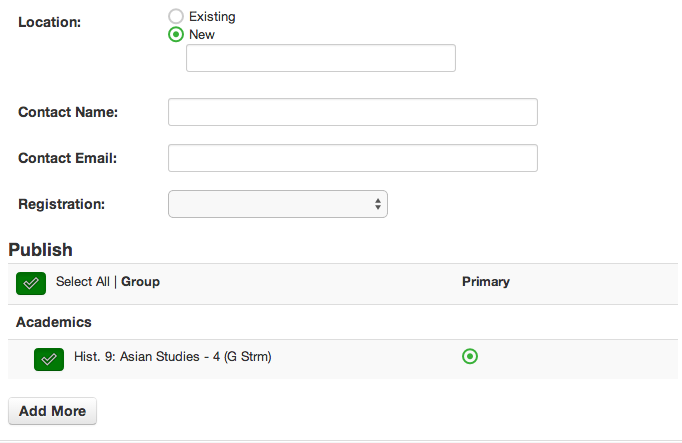
Task: Click the Hist. 9: Asian Studies label
Action: pyautogui.click(x=173, y=357)
